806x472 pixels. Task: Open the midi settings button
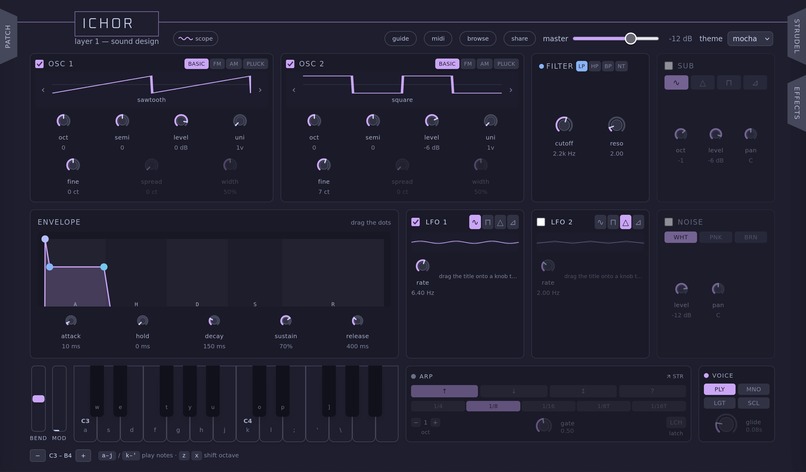(x=438, y=39)
